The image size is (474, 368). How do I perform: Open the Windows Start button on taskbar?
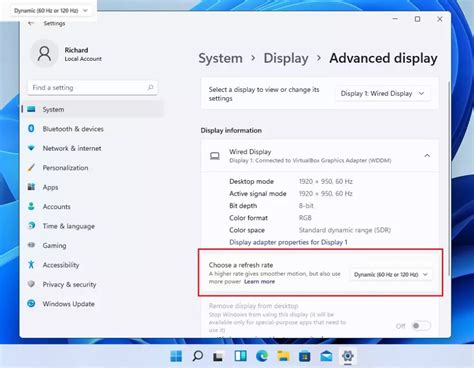click(176, 356)
